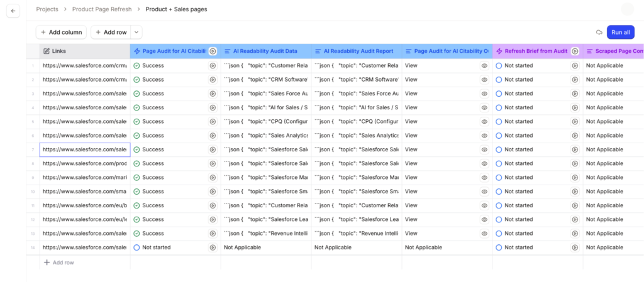Select the salesforce.com/prod link cell in row 8
Image resolution: width=644 pixels, height=282 pixels.
[x=85, y=163]
